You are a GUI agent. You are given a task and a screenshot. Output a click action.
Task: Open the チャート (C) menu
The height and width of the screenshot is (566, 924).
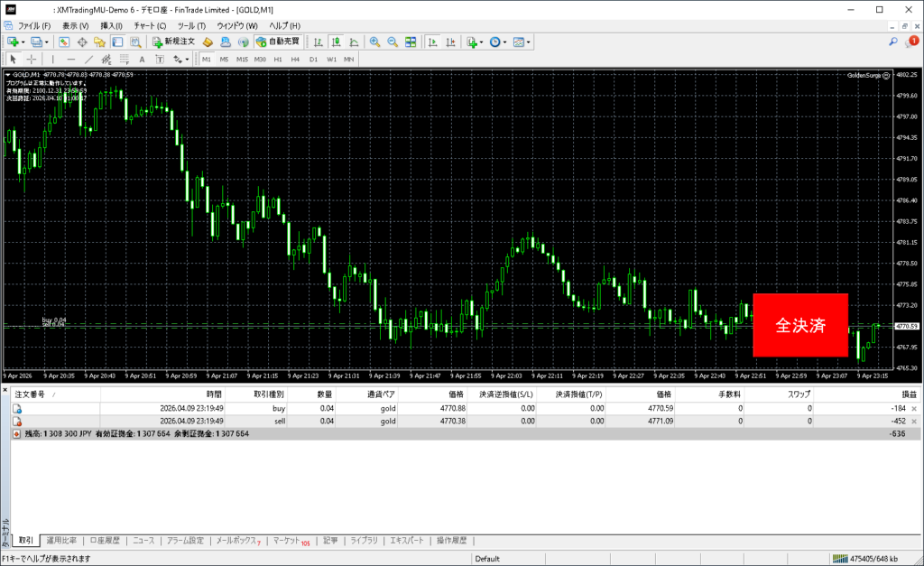[150, 25]
